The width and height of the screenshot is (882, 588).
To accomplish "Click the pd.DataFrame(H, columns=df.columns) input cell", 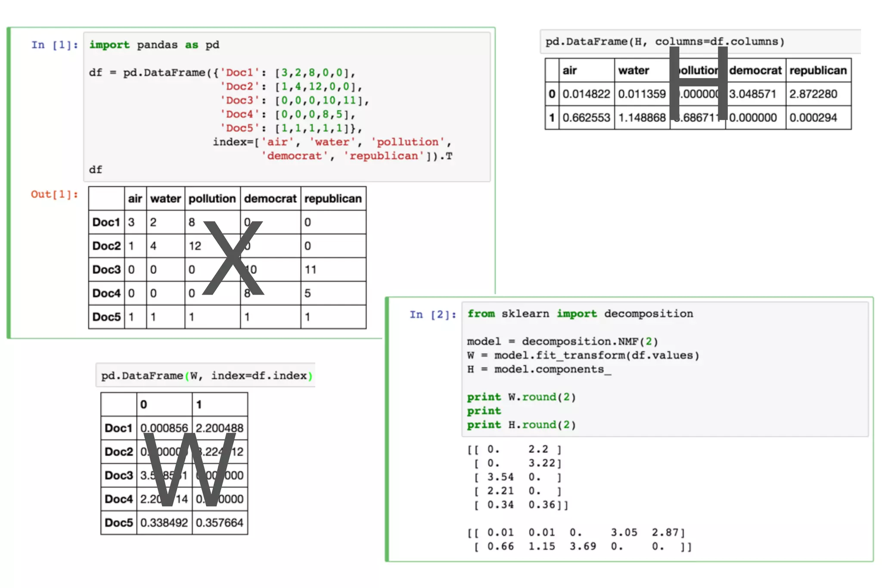I will click(665, 42).
